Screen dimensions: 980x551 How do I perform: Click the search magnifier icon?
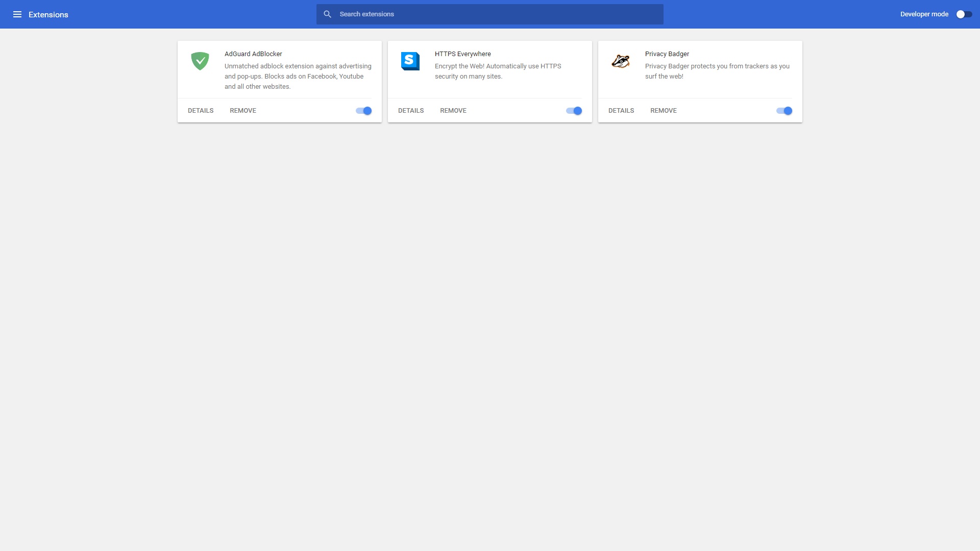[x=328, y=14]
